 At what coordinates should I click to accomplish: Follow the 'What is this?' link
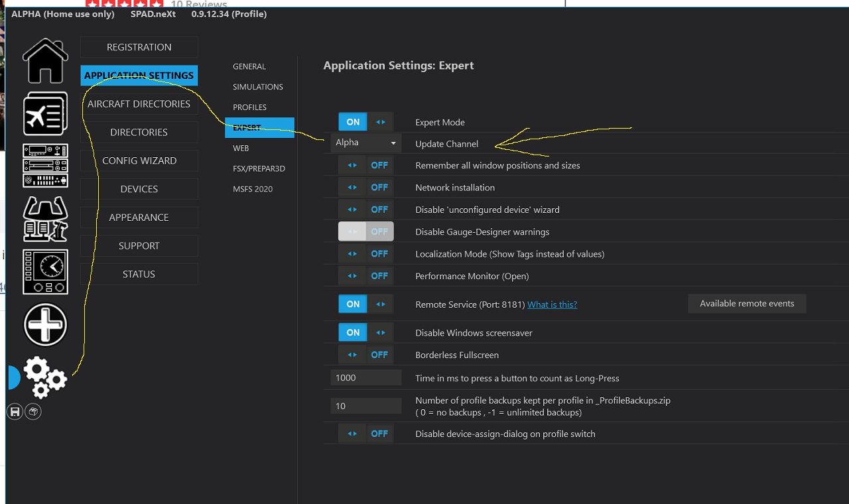click(553, 304)
